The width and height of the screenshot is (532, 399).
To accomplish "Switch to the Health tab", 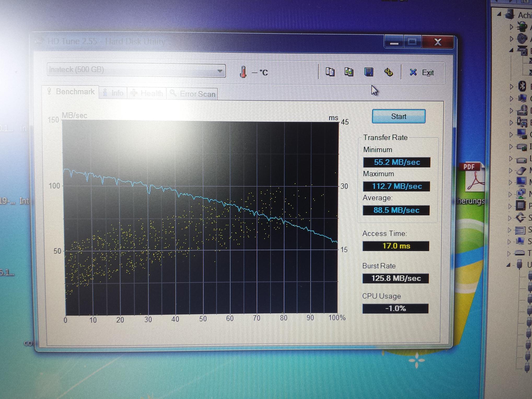I will [x=147, y=93].
